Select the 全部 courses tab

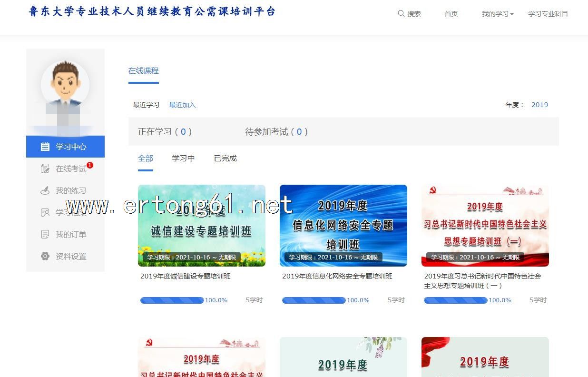click(x=146, y=158)
